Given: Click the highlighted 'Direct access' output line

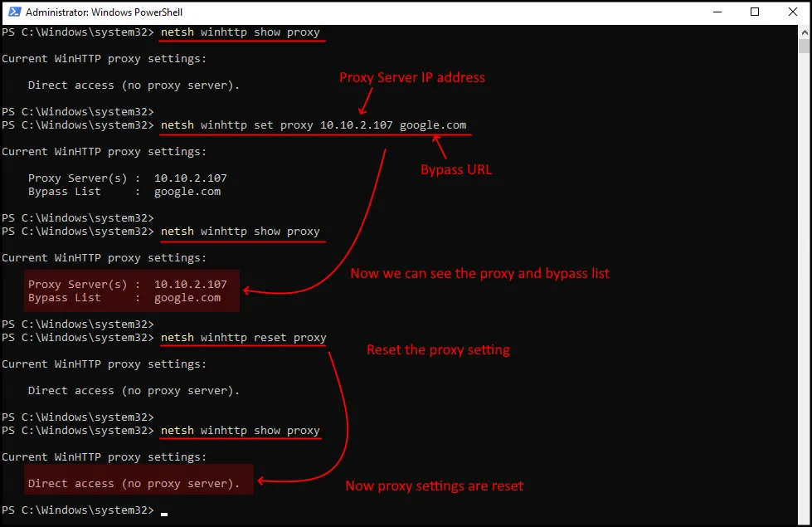Looking at the screenshot, I should [x=134, y=484].
